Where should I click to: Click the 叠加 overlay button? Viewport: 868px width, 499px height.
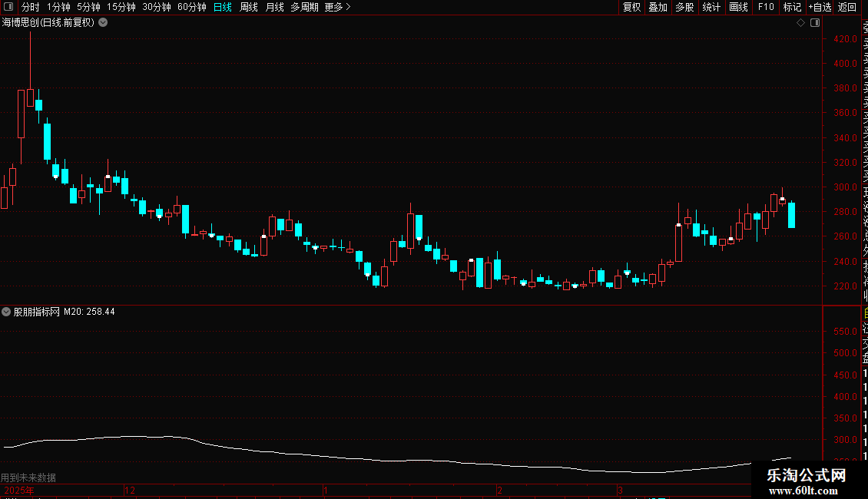tap(658, 7)
